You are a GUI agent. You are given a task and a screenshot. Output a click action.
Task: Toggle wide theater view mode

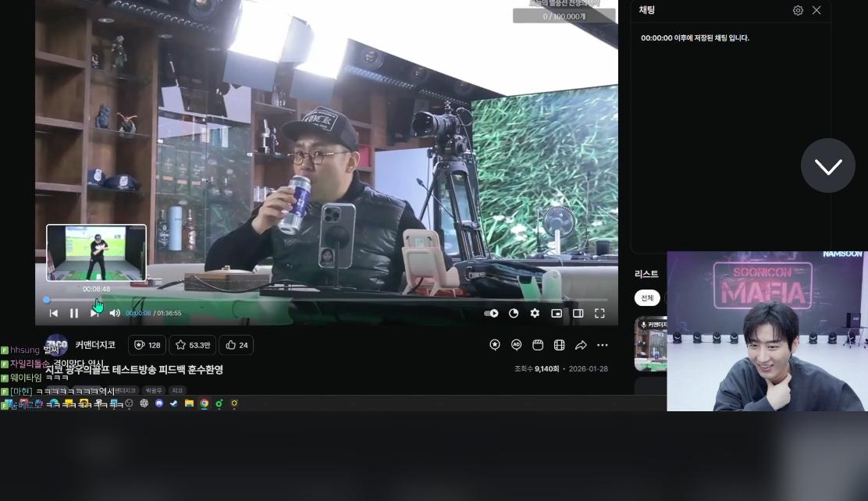[578, 313]
